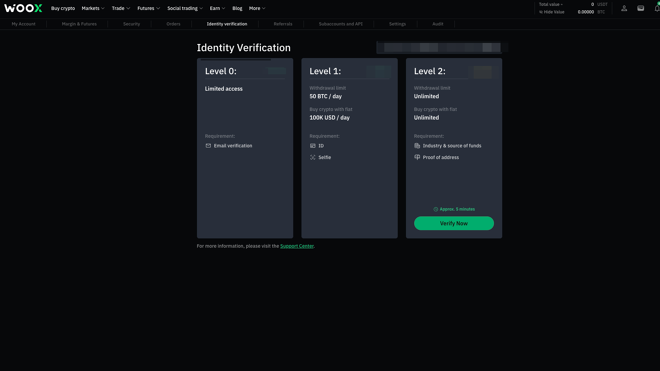
Task: Click the green Verify Now button
Action: tap(454, 223)
